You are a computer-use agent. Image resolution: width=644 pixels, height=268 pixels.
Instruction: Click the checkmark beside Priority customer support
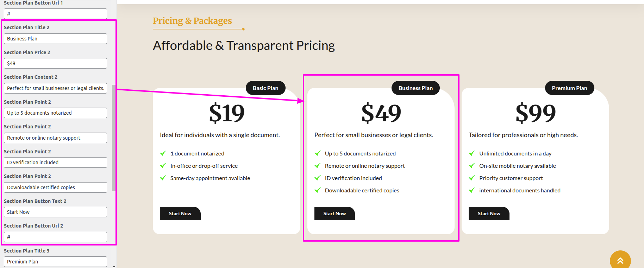coord(472,178)
